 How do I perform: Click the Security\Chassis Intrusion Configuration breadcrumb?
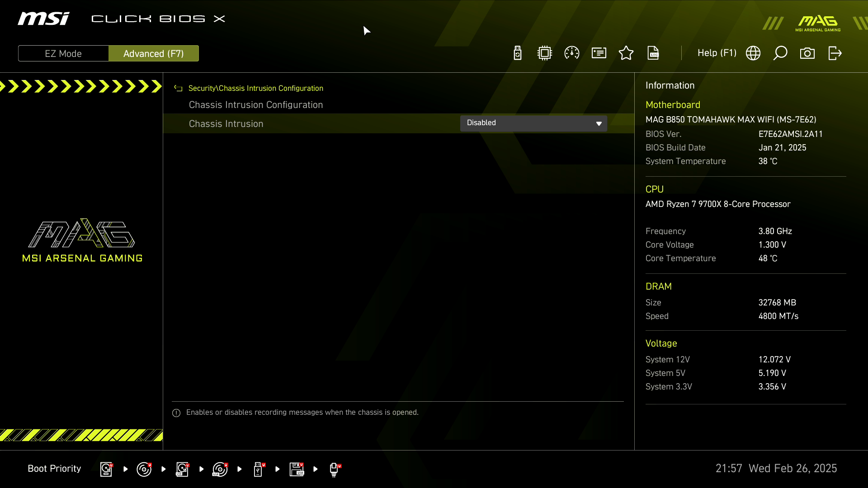point(256,89)
